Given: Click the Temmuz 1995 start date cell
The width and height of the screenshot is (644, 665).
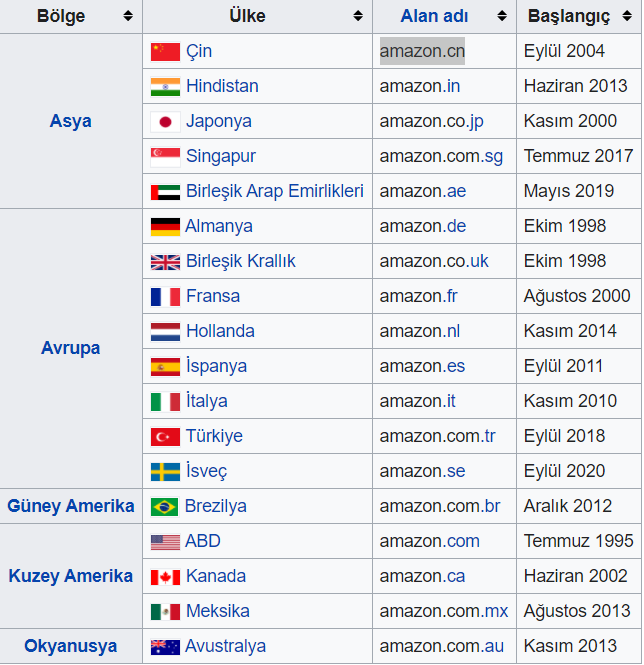Looking at the screenshot, I should [579, 541].
